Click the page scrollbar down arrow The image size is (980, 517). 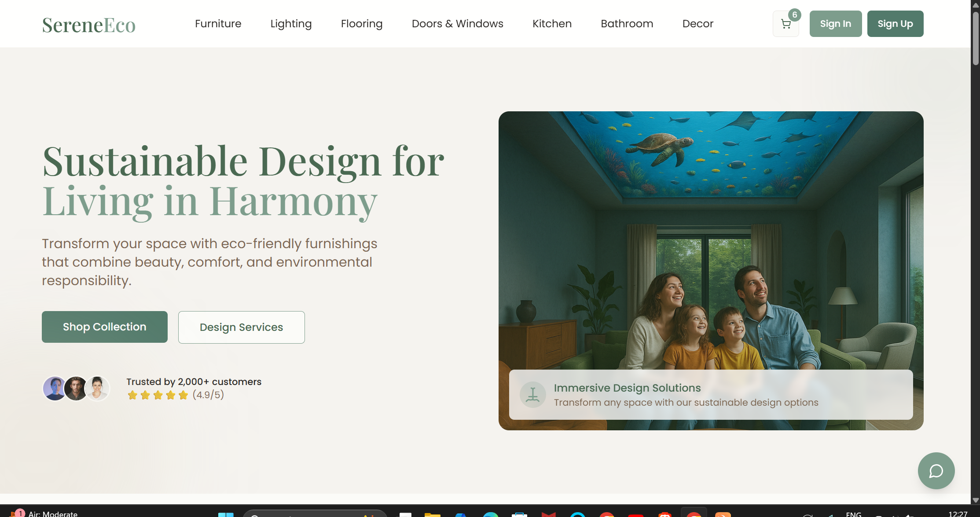click(x=975, y=500)
